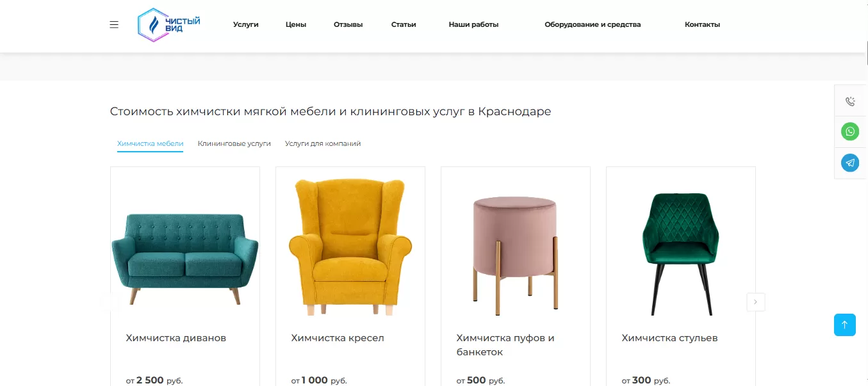Switch to Услуги для компаний tab

point(323,144)
